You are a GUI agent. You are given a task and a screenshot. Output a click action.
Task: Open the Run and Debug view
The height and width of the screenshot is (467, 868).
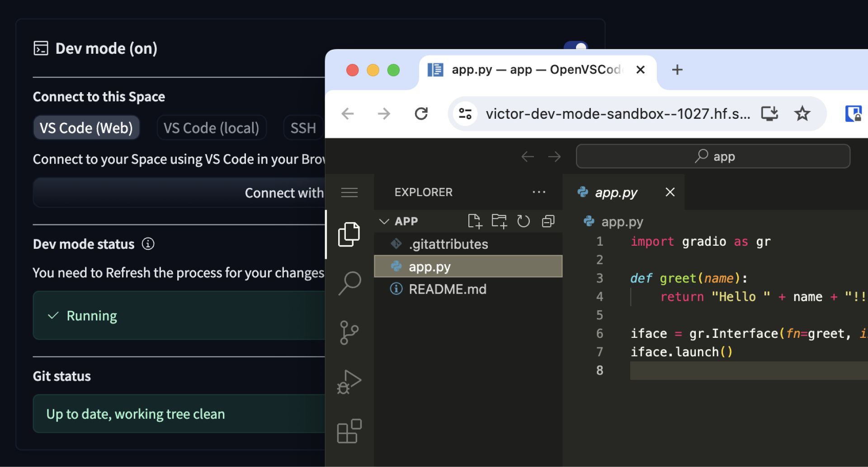pyautogui.click(x=349, y=382)
